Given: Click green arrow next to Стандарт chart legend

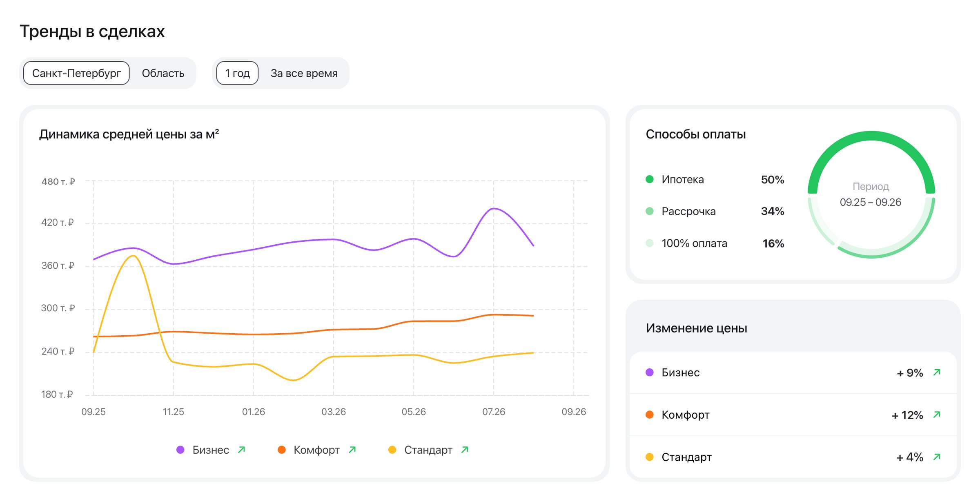Looking at the screenshot, I should (465, 450).
